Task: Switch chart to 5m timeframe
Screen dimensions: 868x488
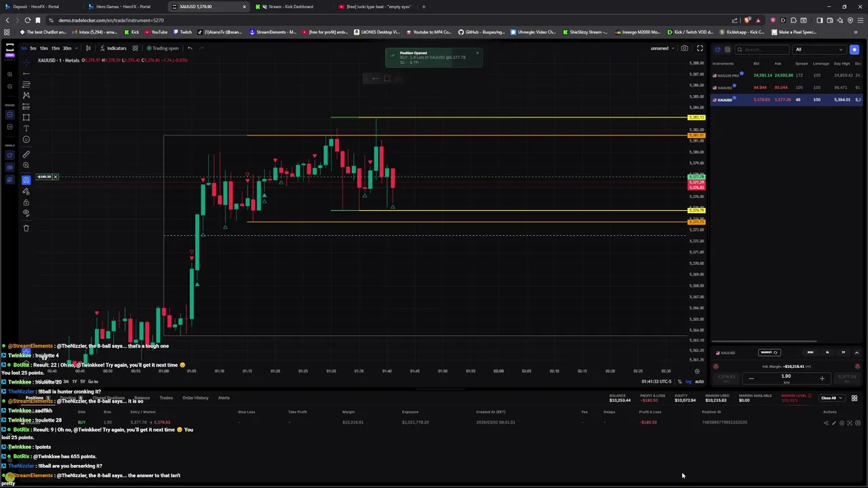Action: coord(33,48)
